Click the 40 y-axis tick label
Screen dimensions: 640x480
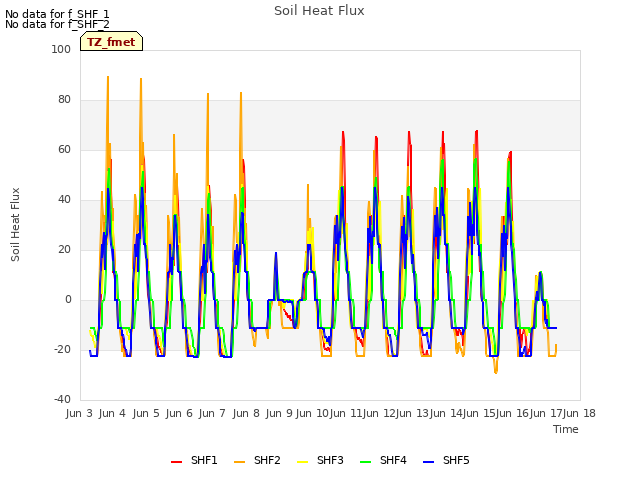point(64,200)
